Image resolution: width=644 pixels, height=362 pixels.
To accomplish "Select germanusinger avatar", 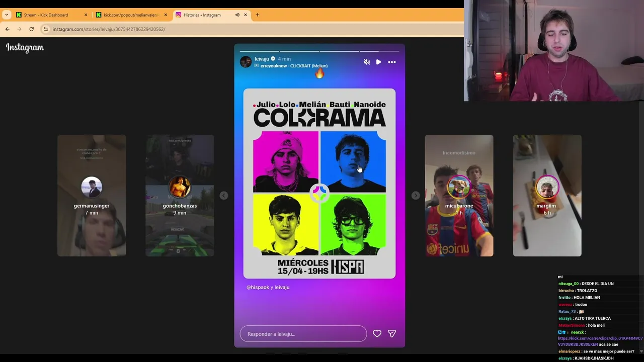I will tap(92, 188).
